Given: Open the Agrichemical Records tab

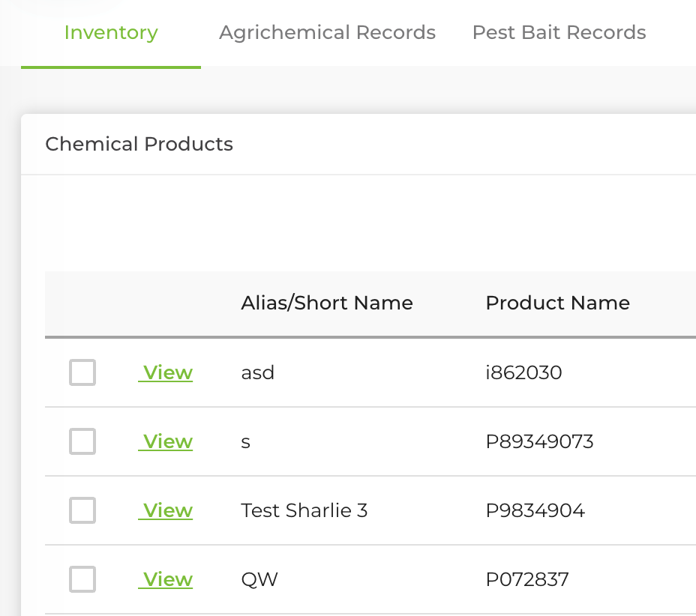Looking at the screenshot, I should [x=327, y=33].
